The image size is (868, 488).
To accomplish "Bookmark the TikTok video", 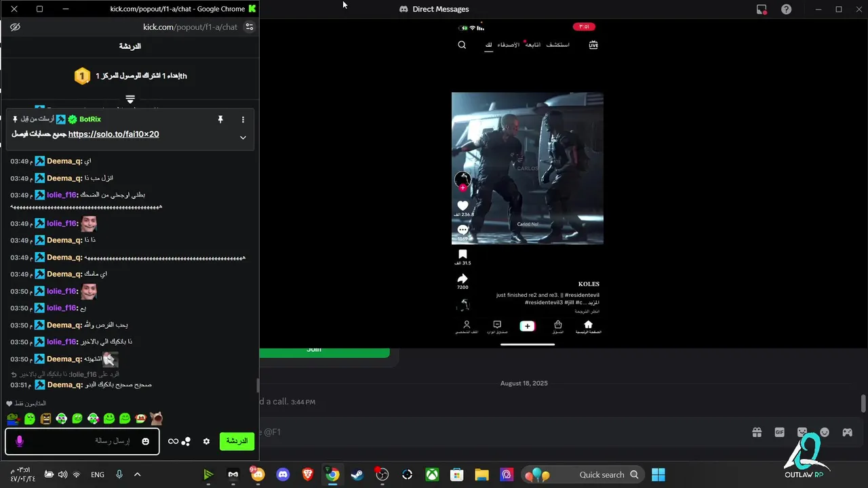I will click(462, 254).
